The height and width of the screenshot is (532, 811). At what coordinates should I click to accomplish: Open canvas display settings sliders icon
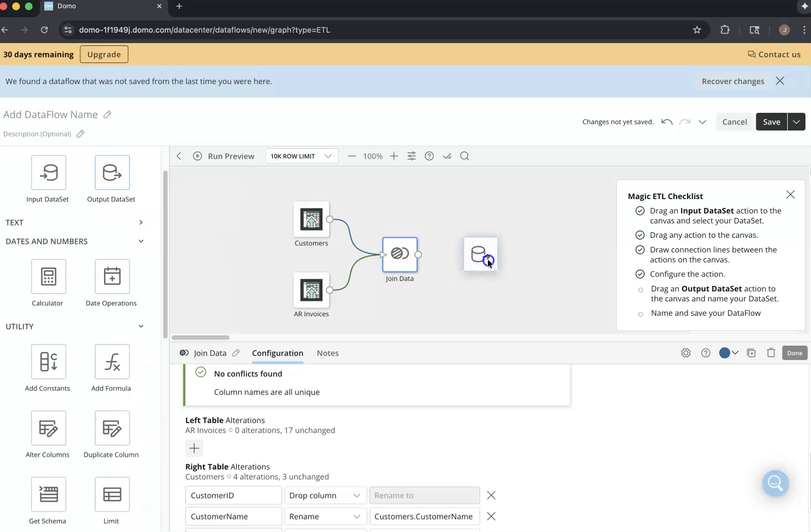click(x=412, y=156)
